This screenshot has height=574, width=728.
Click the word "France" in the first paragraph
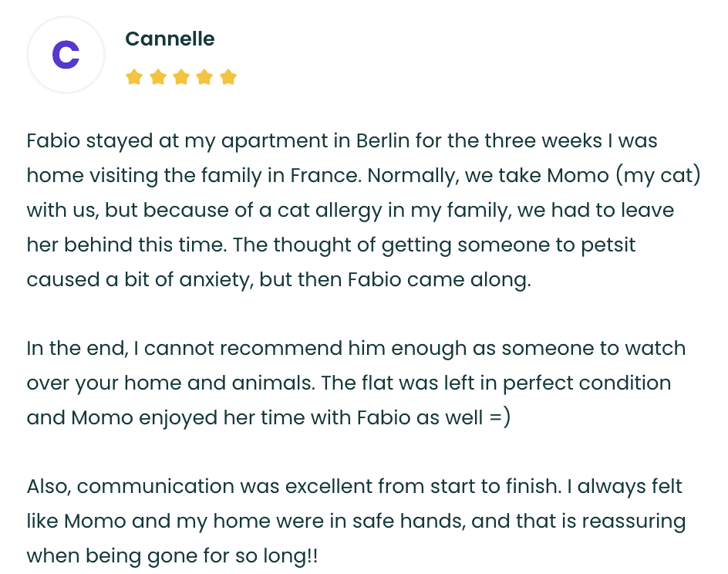pyautogui.click(x=325, y=175)
